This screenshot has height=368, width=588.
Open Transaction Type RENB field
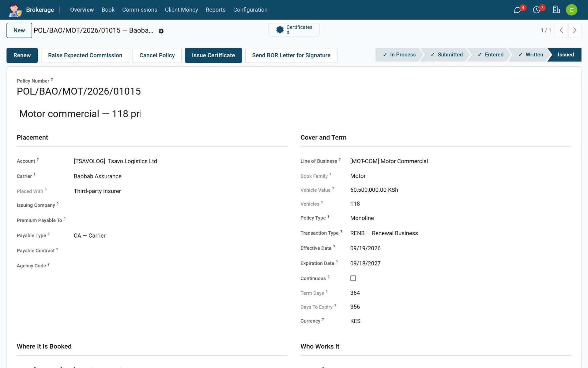coord(460,233)
